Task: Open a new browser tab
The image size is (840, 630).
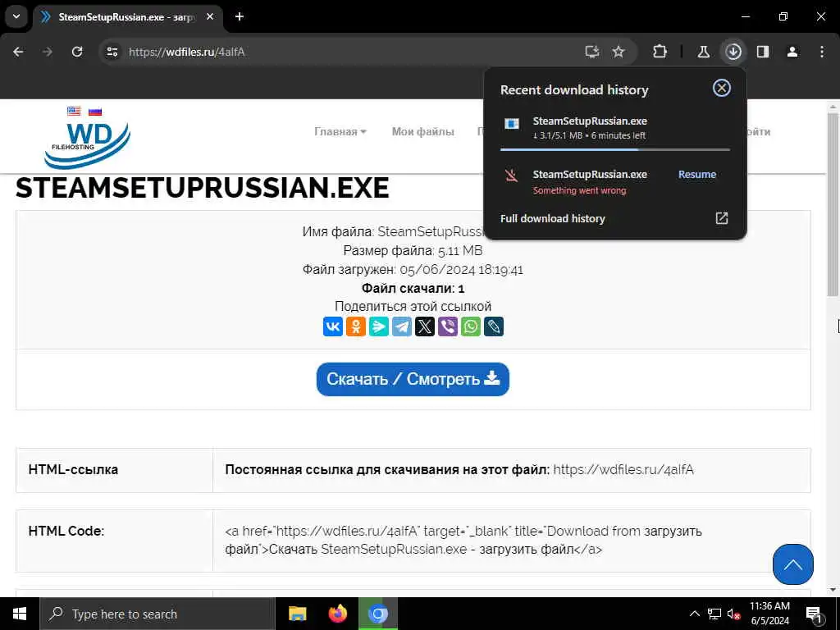Action: coord(240,16)
